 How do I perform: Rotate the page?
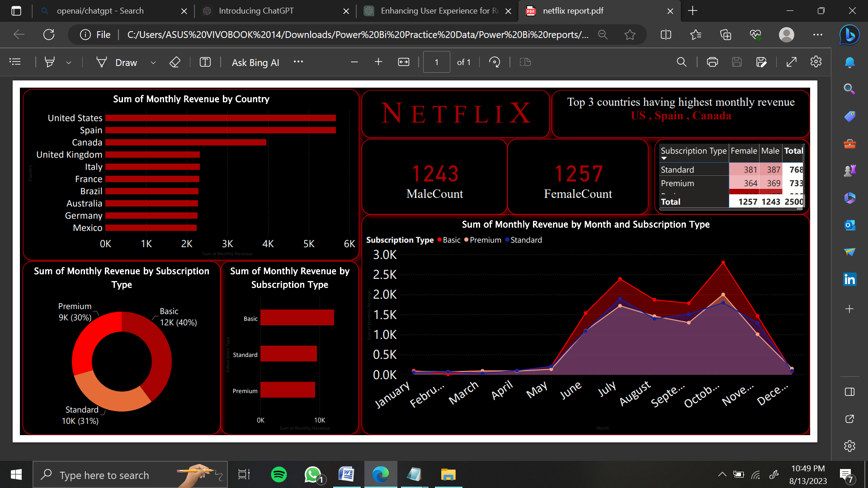point(495,62)
